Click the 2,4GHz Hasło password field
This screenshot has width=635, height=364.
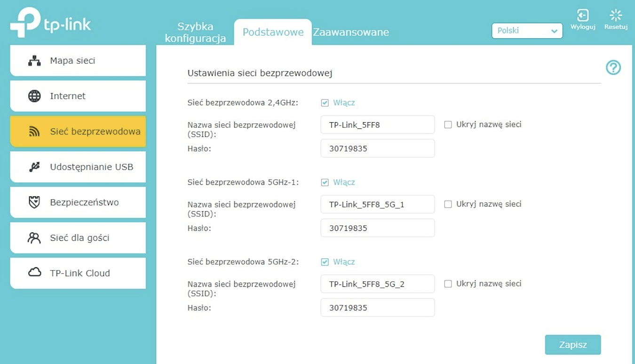pos(378,149)
